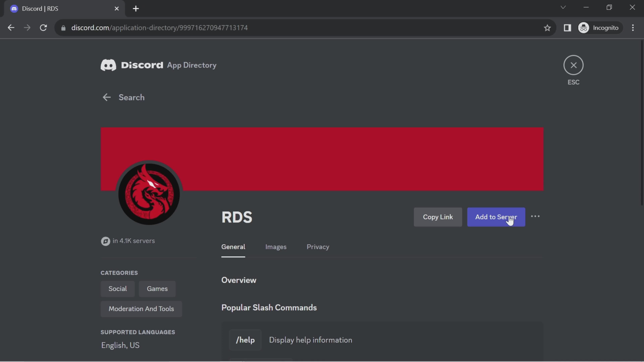Viewport: 644px width, 362px height.
Task: Click the red RDS banner image
Action: [322, 159]
